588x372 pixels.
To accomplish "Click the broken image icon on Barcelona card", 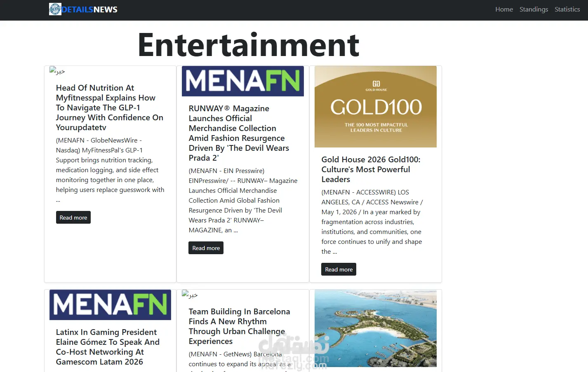I will point(190,295).
